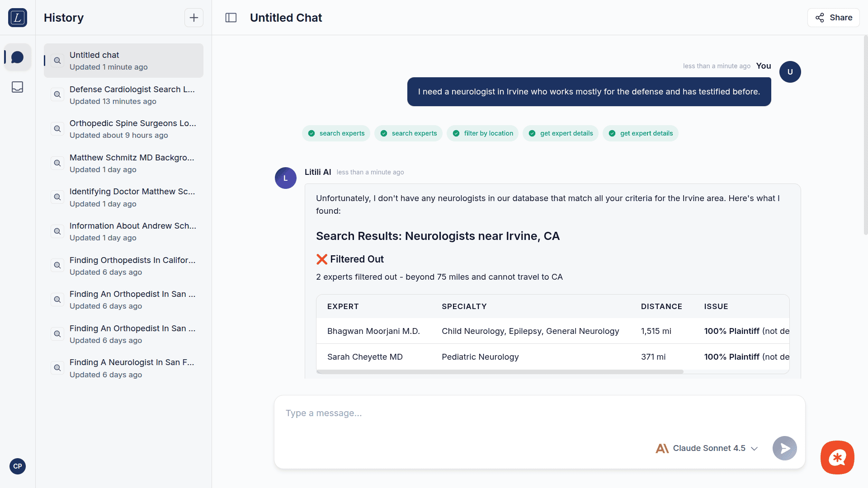Image resolution: width=868 pixels, height=488 pixels.
Task: Open the inbox icon in sidebar
Action: pyautogui.click(x=18, y=87)
